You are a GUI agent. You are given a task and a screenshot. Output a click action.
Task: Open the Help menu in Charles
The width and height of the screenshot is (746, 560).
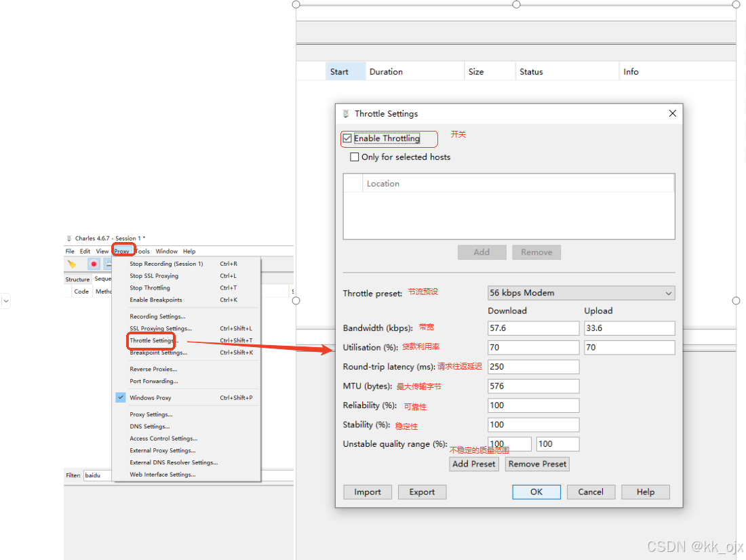(x=189, y=252)
